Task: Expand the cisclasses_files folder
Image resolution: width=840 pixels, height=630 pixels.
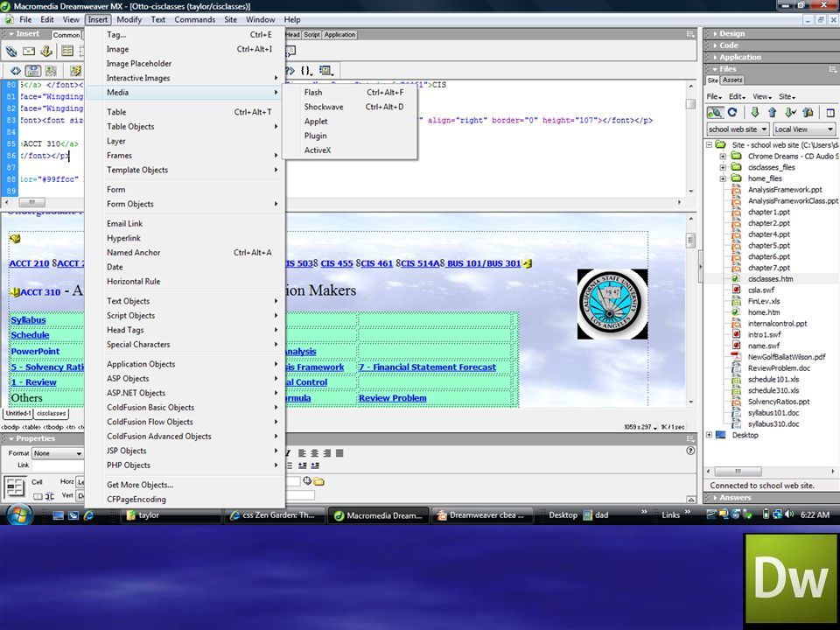Action: (723, 167)
